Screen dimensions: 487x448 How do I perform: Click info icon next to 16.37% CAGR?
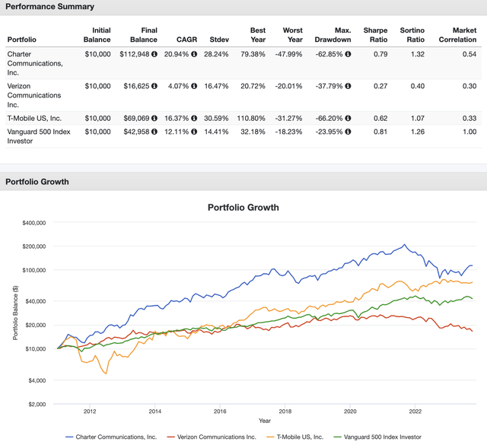click(x=194, y=119)
